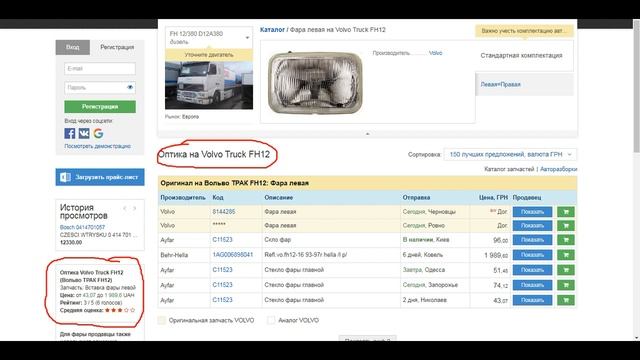Click the rating stars in Средняя оценка

pos(120,310)
